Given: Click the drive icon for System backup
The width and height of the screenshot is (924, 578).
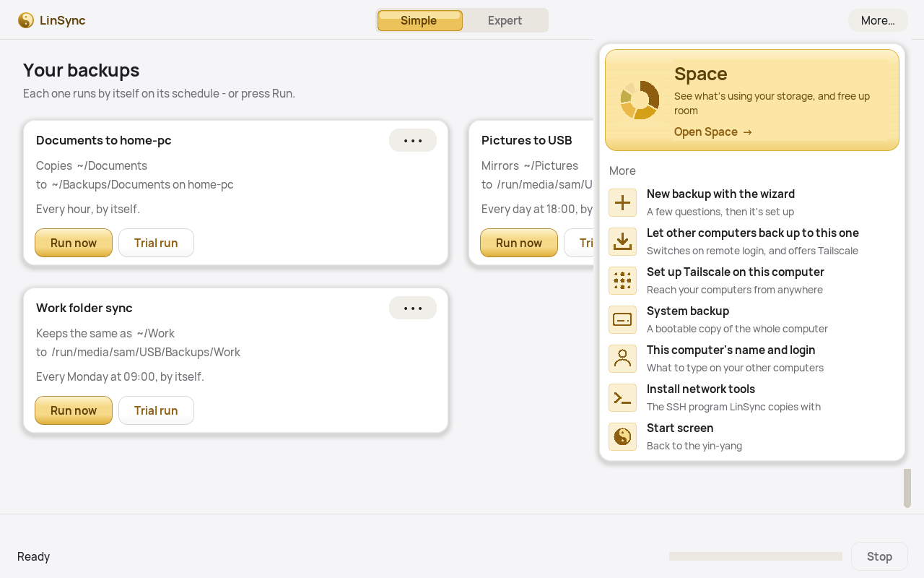Looking at the screenshot, I should (622, 319).
